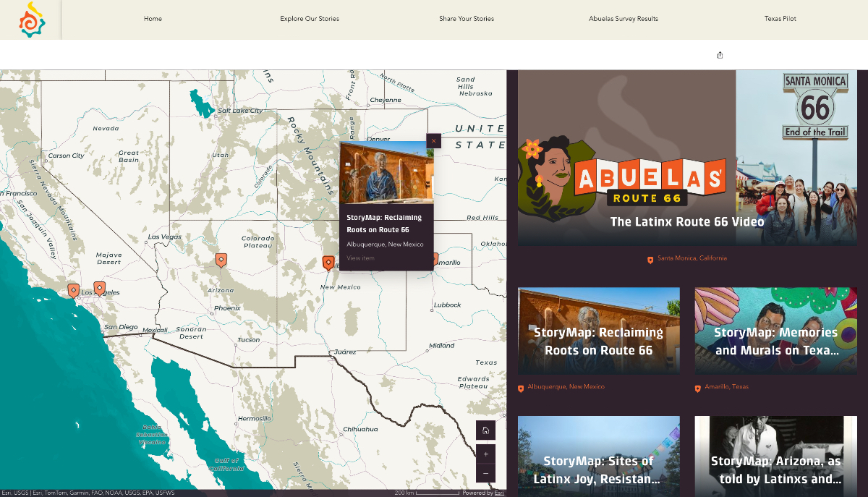Close the map popup with X

pos(433,140)
